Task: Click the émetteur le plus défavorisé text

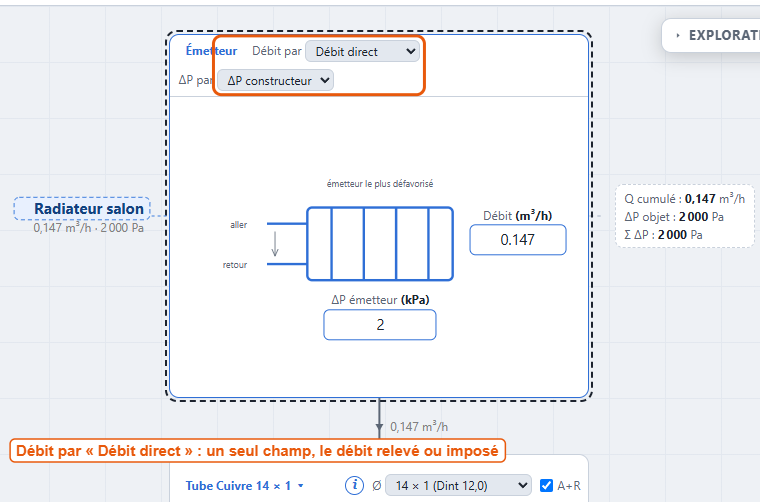Action: pos(380,184)
